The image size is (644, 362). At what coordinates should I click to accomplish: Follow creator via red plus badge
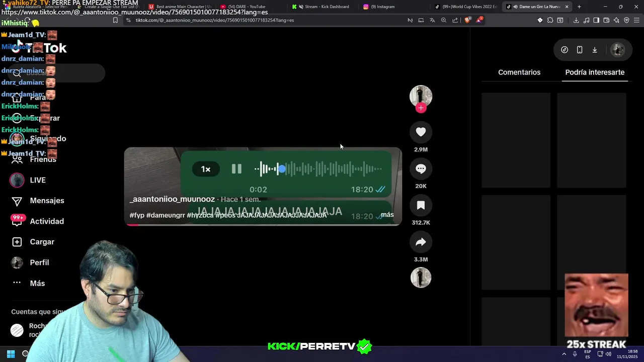pyautogui.click(x=421, y=108)
